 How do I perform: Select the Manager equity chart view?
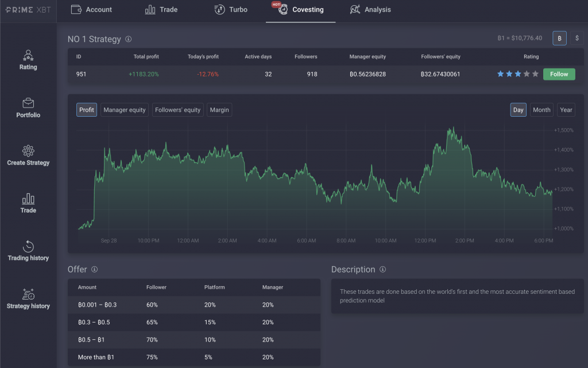(x=124, y=109)
